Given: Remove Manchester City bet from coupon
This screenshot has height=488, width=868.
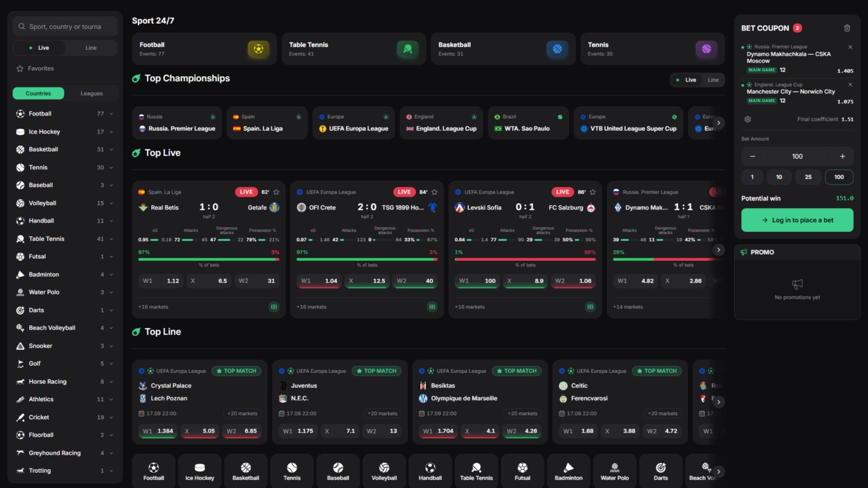Looking at the screenshot, I should click(x=850, y=85).
